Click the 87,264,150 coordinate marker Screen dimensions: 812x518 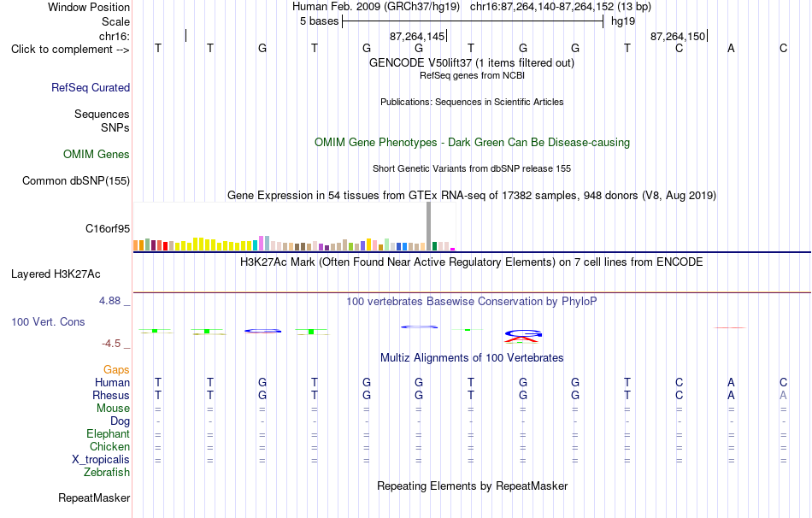[x=678, y=36]
